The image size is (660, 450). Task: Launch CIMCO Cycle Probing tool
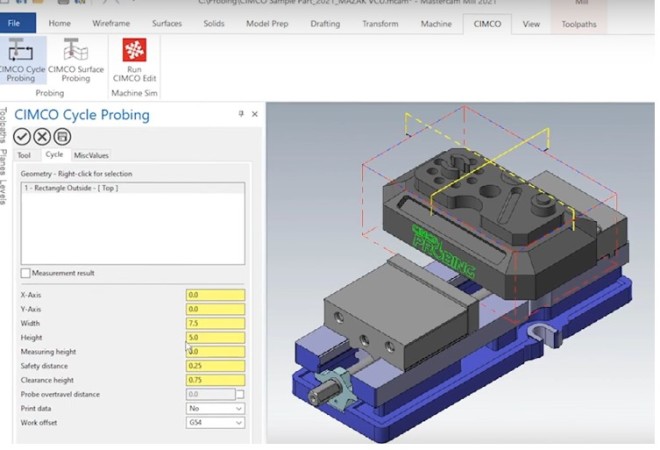tap(21, 60)
